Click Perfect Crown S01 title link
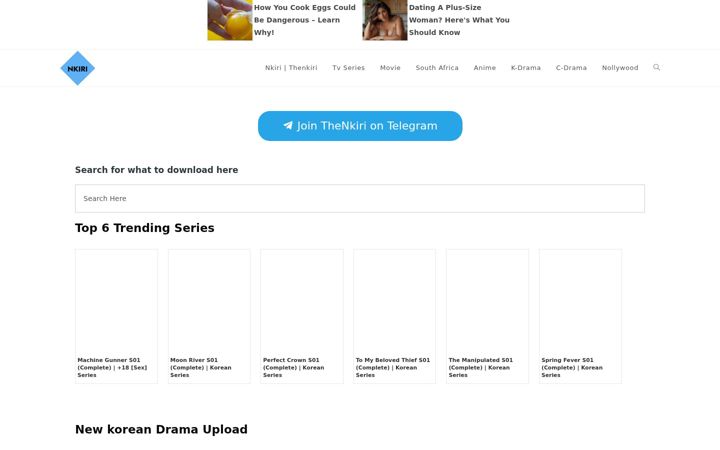Screen dimensions: 720x450 point(293,367)
